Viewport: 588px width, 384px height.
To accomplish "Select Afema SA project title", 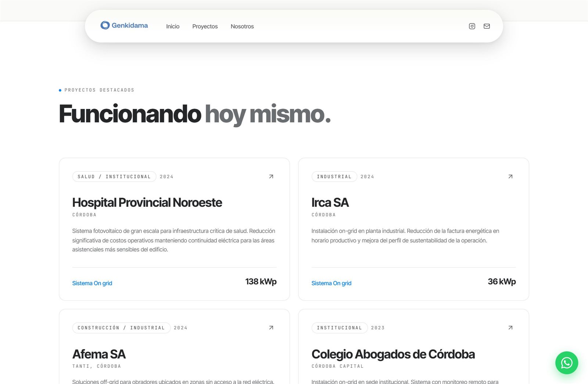I will [x=99, y=354].
